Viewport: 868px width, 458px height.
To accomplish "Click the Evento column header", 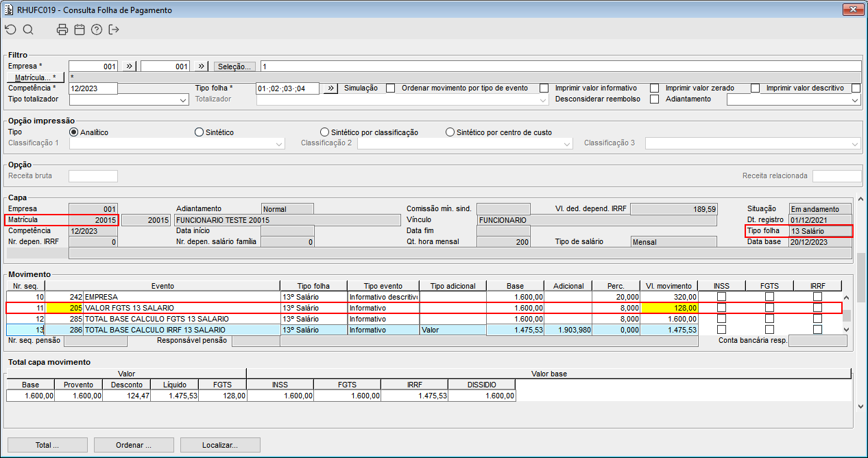I will click(162, 286).
